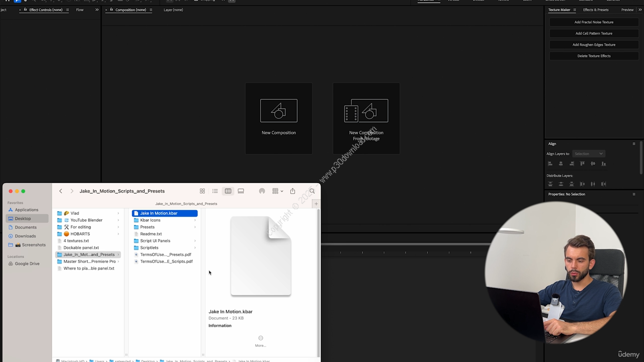
Task: Select the Readme.txt file
Action: [151, 234]
